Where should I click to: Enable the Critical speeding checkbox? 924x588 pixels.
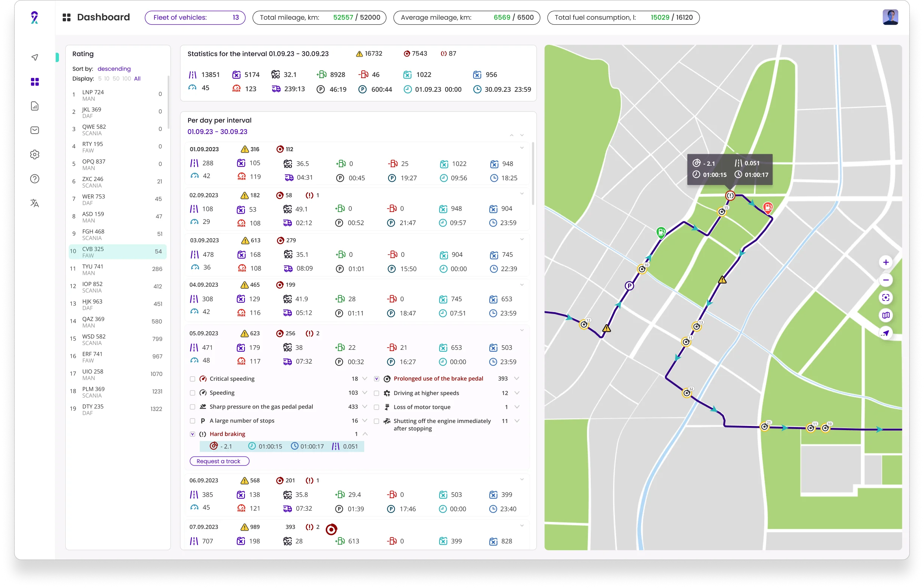pos(193,379)
